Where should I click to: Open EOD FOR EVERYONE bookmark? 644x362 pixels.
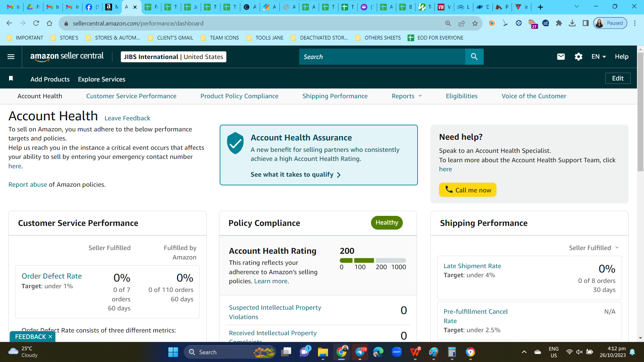pos(435,38)
